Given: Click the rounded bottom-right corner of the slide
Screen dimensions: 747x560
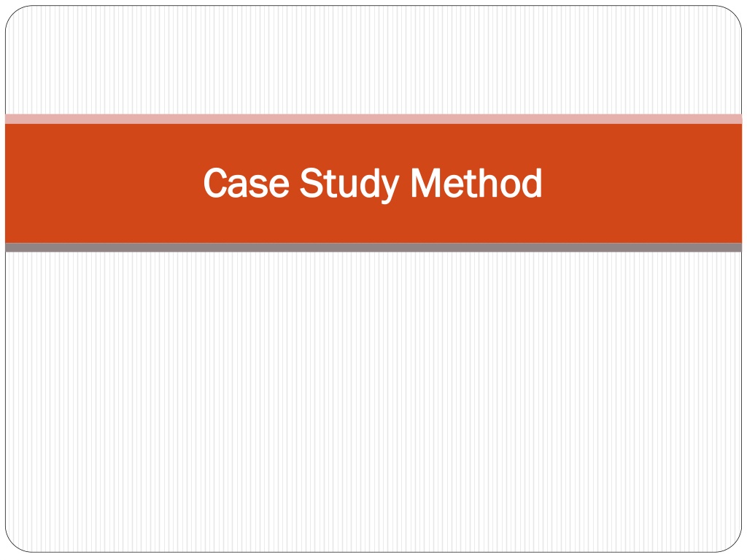Looking at the screenshot, I should tap(734, 544).
